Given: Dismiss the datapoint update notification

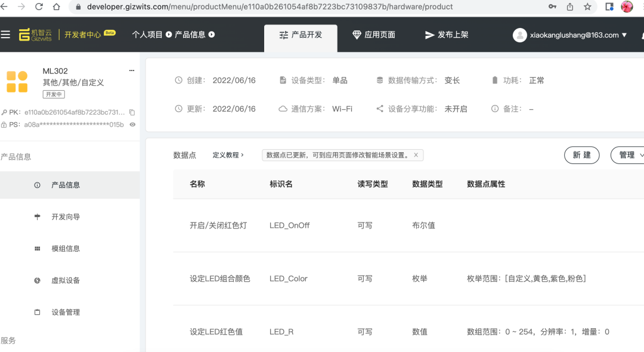Looking at the screenshot, I should pos(416,155).
